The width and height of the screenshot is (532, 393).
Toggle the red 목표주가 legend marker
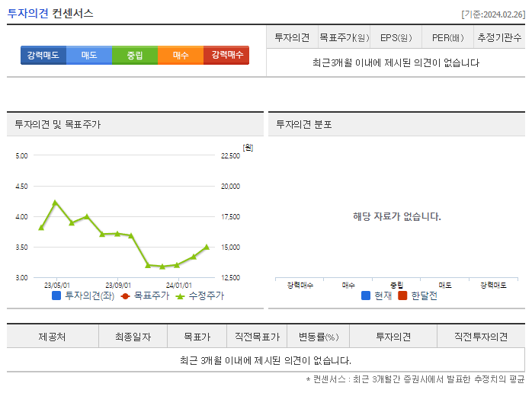pos(125,296)
